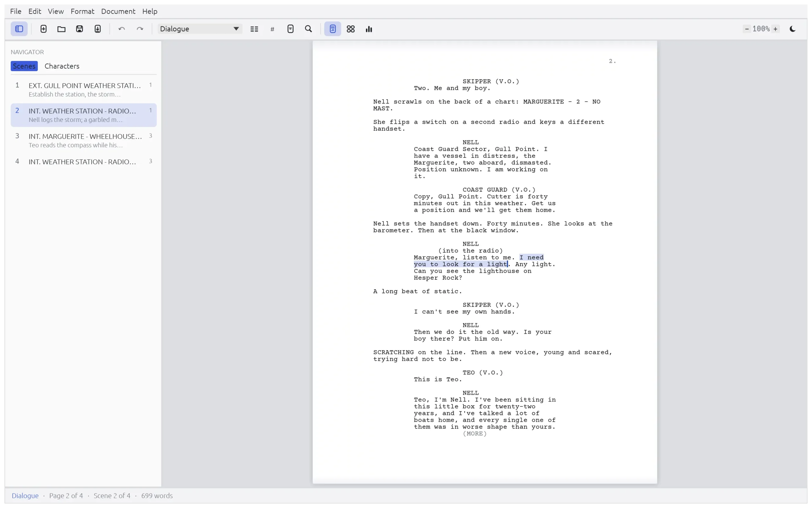The width and height of the screenshot is (812, 508).
Task: Toggle scene numbering with the hash icon
Action: point(272,29)
